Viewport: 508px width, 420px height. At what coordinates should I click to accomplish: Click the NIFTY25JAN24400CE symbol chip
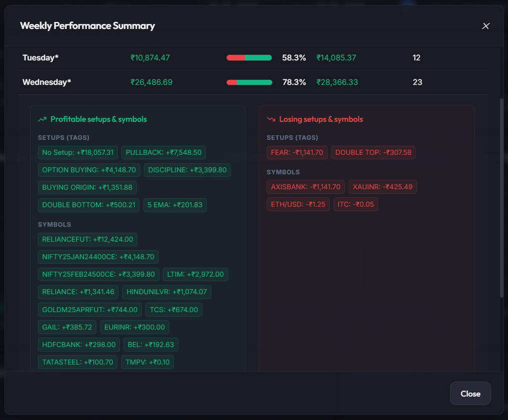pos(98,257)
